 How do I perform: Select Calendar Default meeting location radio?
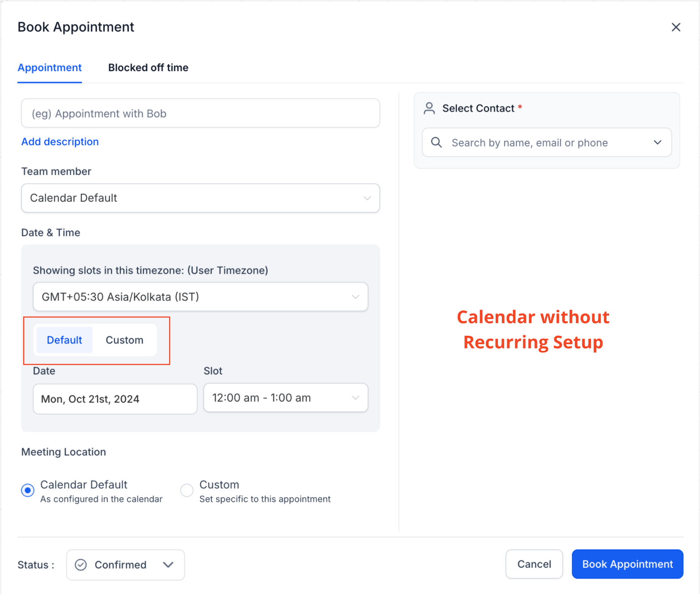pyautogui.click(x=28, y=490)
